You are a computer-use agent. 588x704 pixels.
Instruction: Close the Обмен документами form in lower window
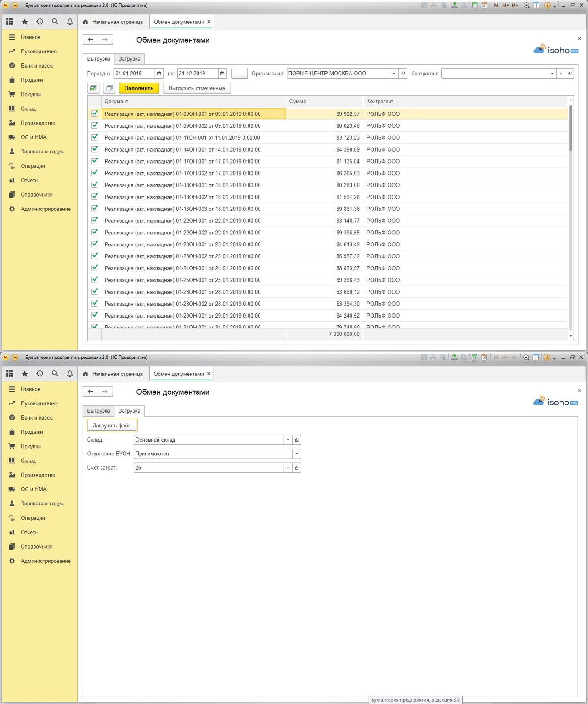pos(579,390)
